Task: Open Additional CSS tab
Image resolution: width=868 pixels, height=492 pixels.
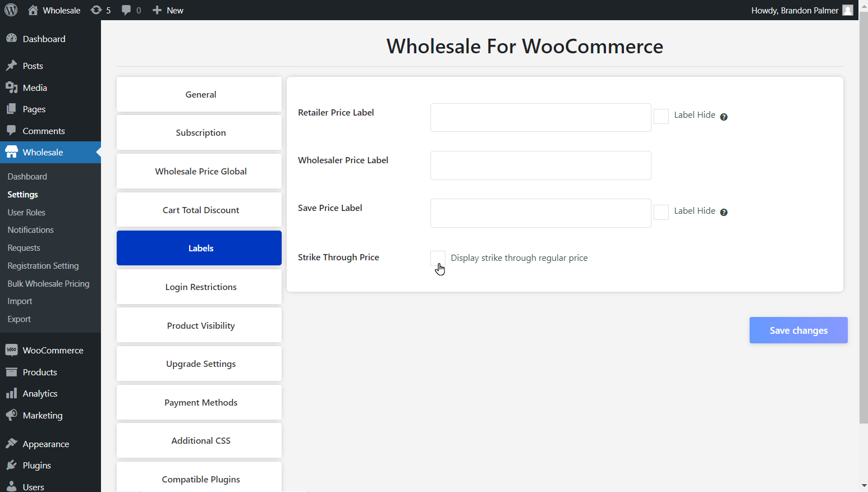Action: pyautogui.click(x=199, y=440)
